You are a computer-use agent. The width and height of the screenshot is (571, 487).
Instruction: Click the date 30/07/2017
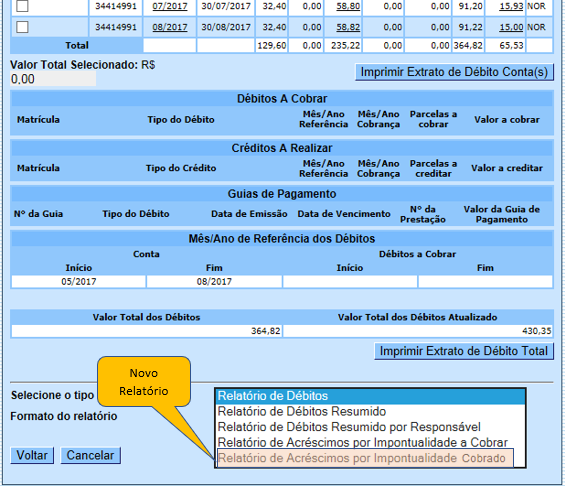point(226,6)
